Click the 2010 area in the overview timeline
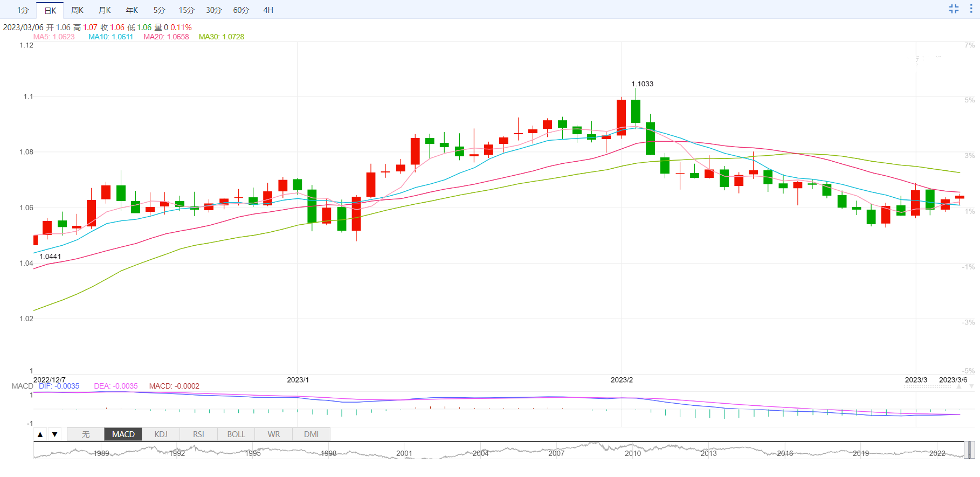This screenshot has width=980, height=477. pos(633,453)
